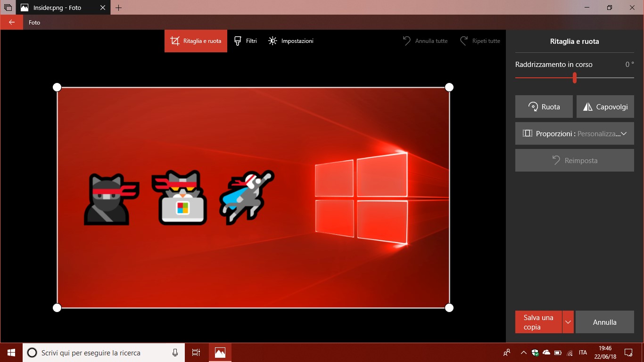Viewport: 644px width, 362px height.
Task: Open the clock showing 19:46
Action: point(605,353)
